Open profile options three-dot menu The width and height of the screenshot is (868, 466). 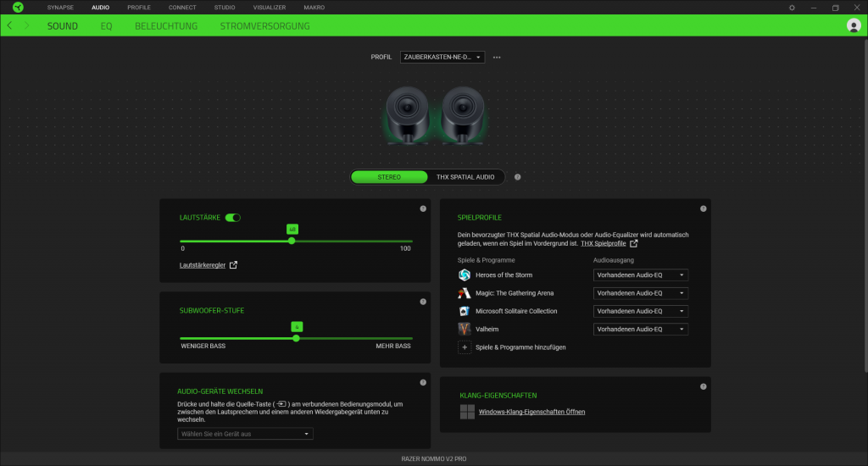tap(497, 57)
